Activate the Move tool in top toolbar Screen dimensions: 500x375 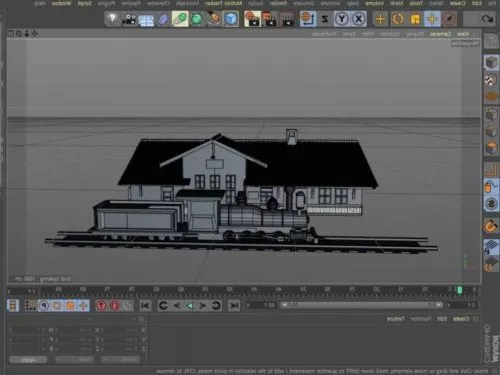point(432,19)
